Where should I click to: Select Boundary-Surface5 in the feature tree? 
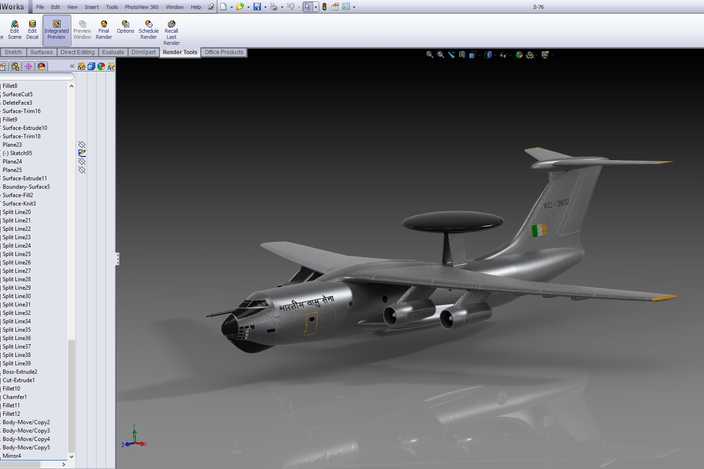click(x=26, y=187)
